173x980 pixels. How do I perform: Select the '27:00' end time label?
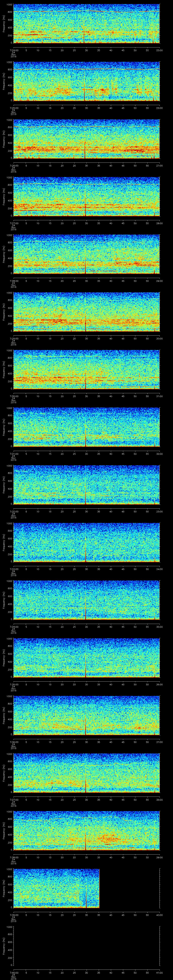(159, 166)
